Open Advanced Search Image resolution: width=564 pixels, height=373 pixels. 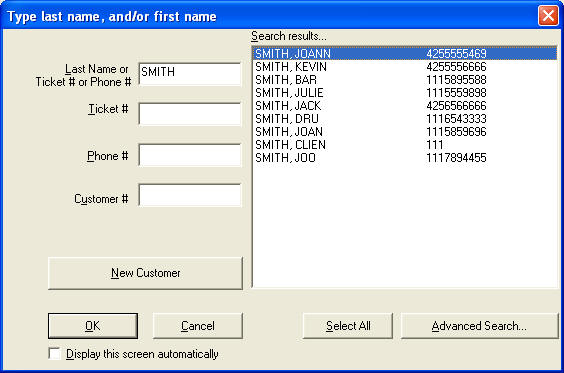(479, 326)
